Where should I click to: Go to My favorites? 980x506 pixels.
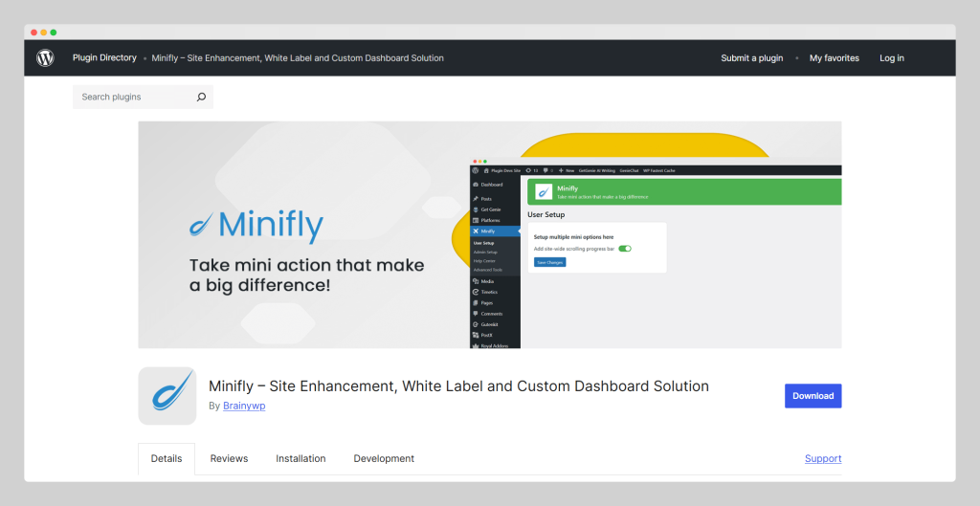click(x=835, y=58)
